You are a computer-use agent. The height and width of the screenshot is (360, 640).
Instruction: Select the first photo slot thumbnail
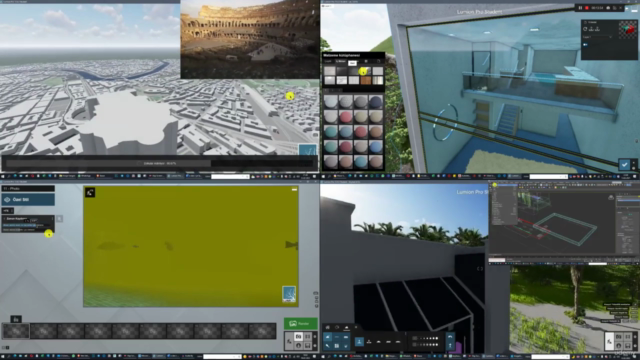(16, 331)
